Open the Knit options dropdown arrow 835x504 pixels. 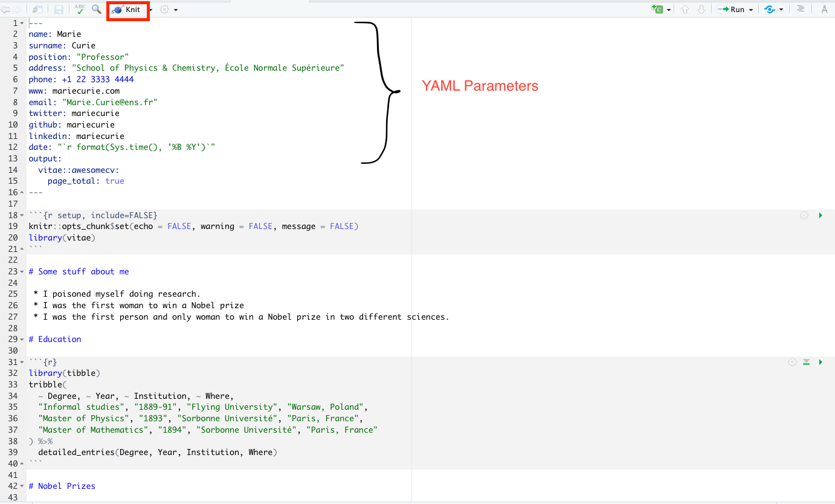coord(150,10)
